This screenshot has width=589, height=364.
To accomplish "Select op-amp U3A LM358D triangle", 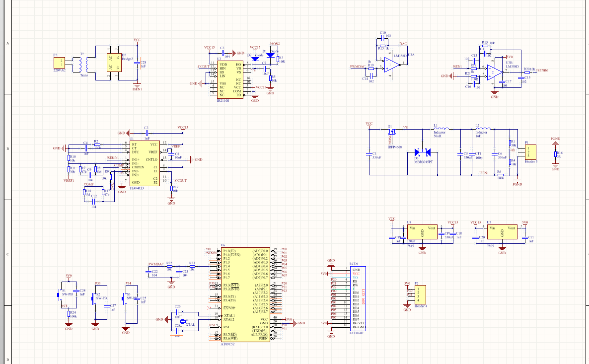I will click(392, 65).
